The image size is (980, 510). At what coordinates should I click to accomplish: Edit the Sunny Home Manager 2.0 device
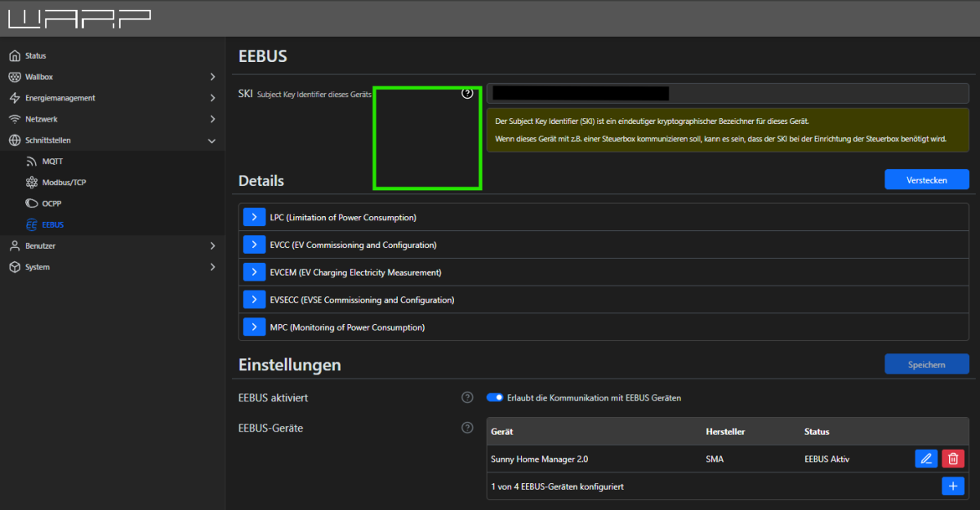point(926,459)
